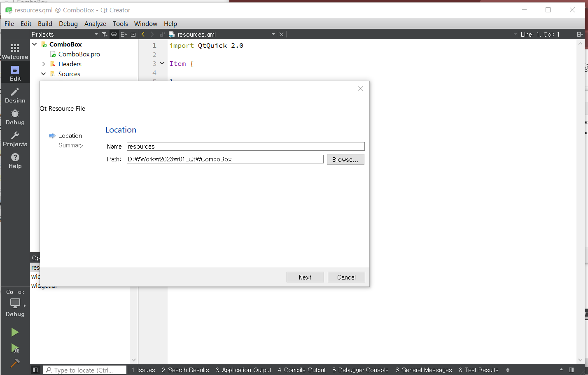Open the Issues output pane
The width and height of the screenshot is (588, 375).
click(x=143, y=370)
